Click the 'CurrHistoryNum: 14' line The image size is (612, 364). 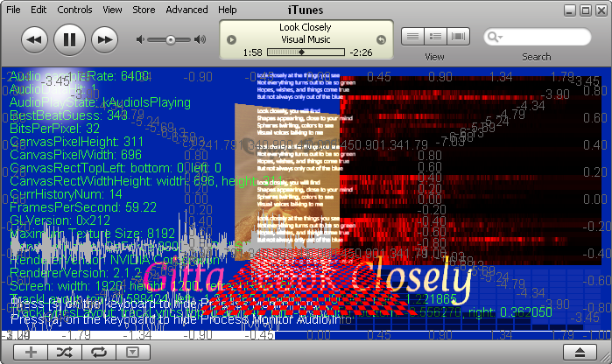click(66, 194)
